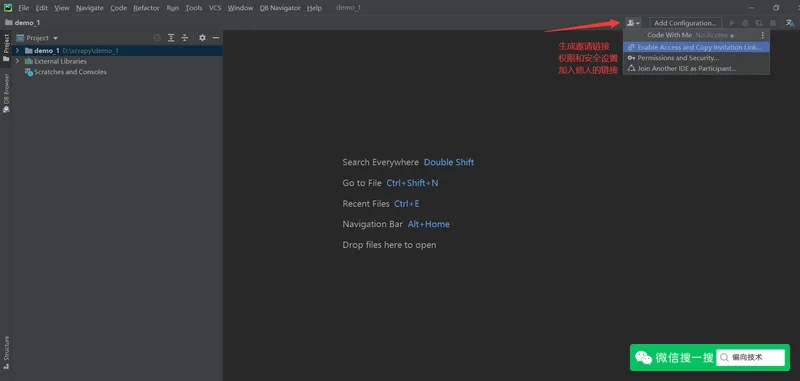Click the Select Opened File target icon
The height and width of the screenshot is (381, 800).
[x=157, y=38]
